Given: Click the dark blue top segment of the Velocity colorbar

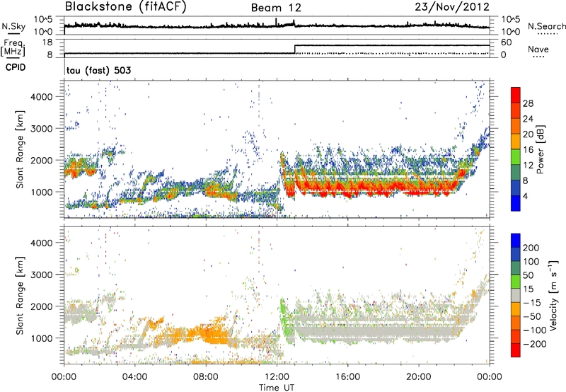Looking at the screenshot, I should click(x=516, y=241).
